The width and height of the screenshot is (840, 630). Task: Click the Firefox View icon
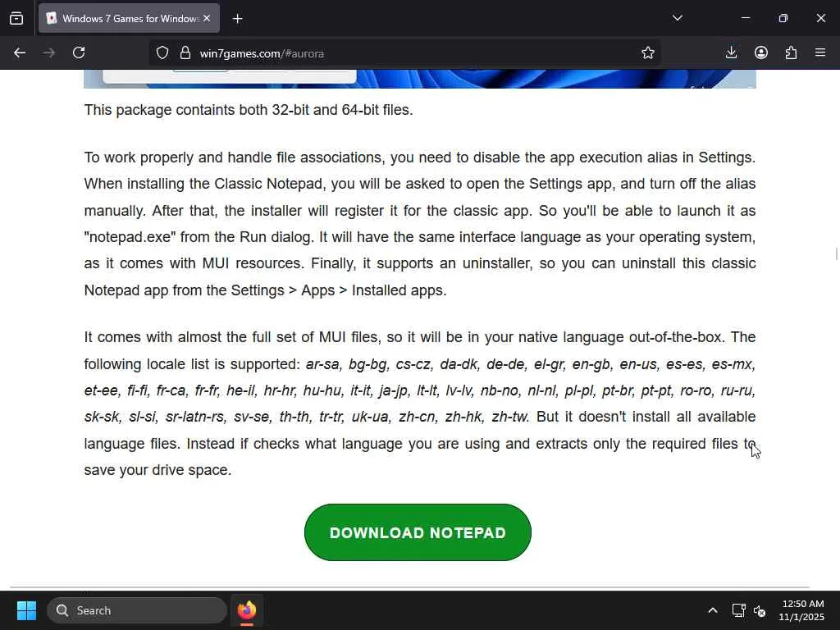[x=16, y=19]
